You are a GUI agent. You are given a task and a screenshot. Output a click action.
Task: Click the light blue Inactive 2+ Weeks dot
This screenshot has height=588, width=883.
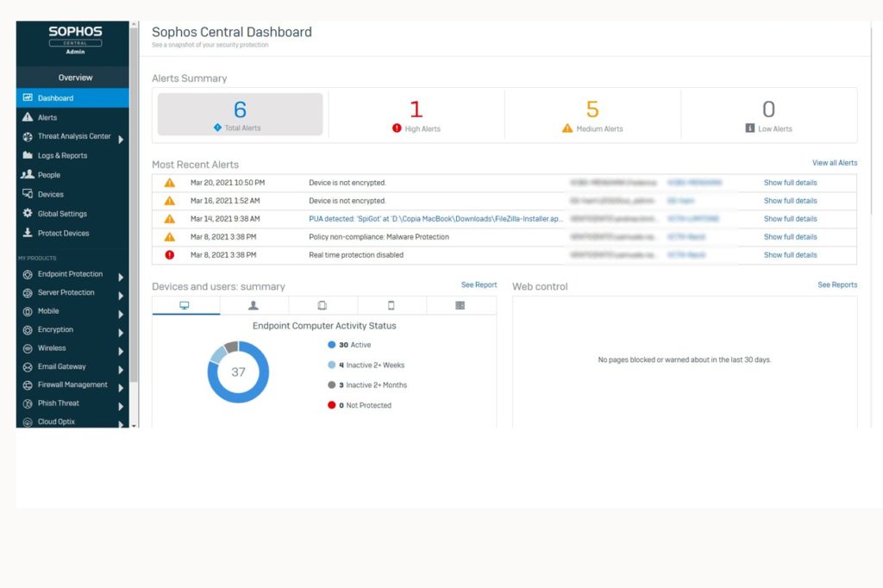click(332, 365)
